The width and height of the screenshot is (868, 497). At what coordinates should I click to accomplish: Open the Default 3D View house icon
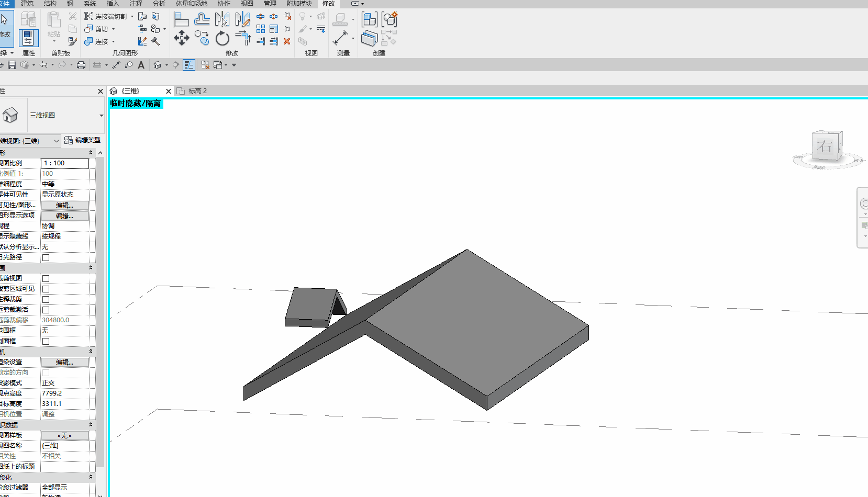(158, 65)
